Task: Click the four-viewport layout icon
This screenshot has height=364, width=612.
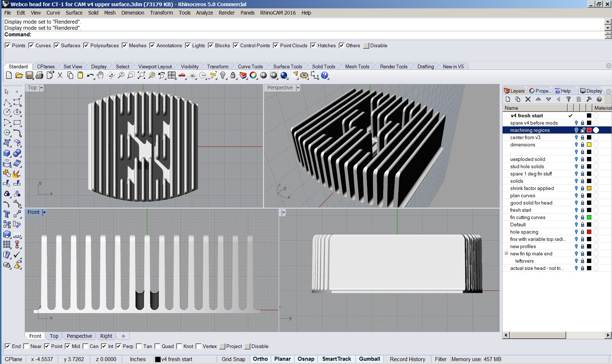Action: pos(172,75)
